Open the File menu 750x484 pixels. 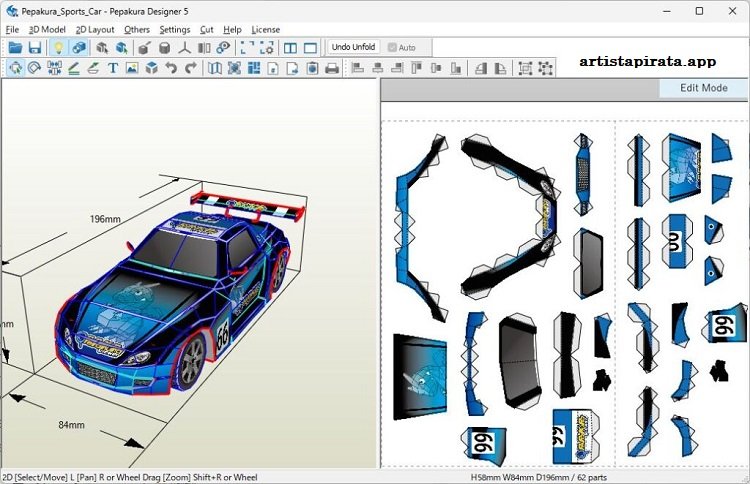pos(12,30)
